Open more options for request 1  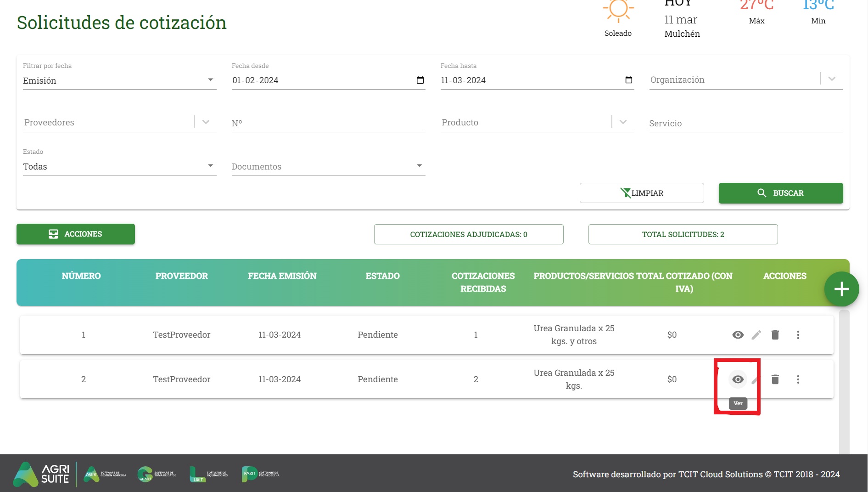point(798,335)
